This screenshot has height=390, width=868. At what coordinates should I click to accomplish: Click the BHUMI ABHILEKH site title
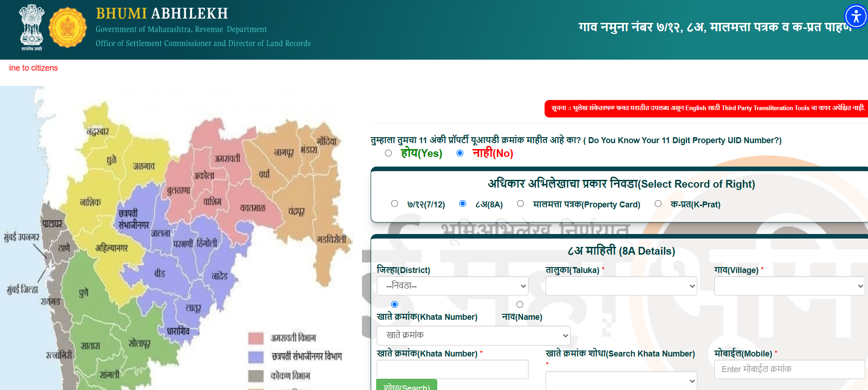[162, 14]
